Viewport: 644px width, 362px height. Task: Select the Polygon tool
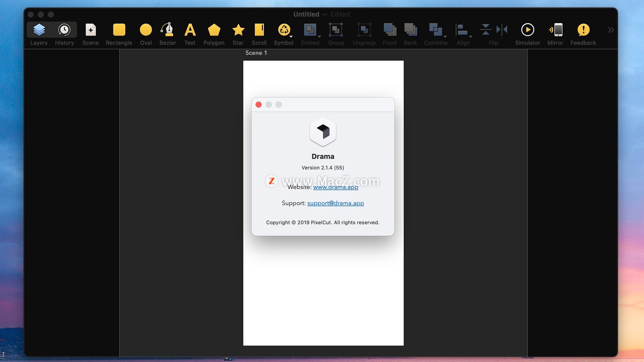pos(214,30)
